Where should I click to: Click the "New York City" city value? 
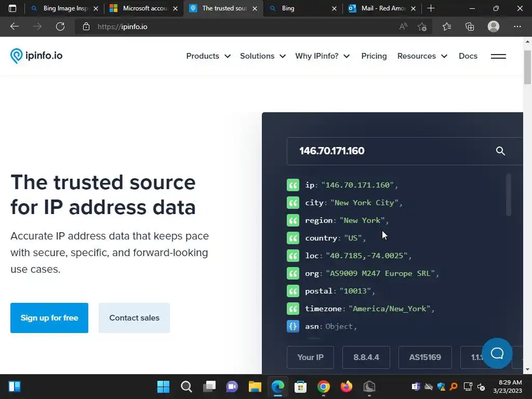tap(364, 203)
